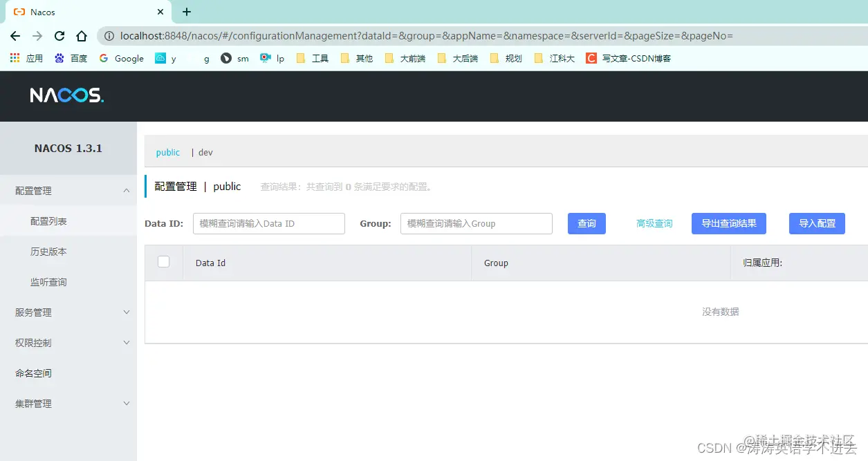Open the apps grid icon on bookmarks bar
This screenshot has width=868, height=461.
(x=14, y=58)
